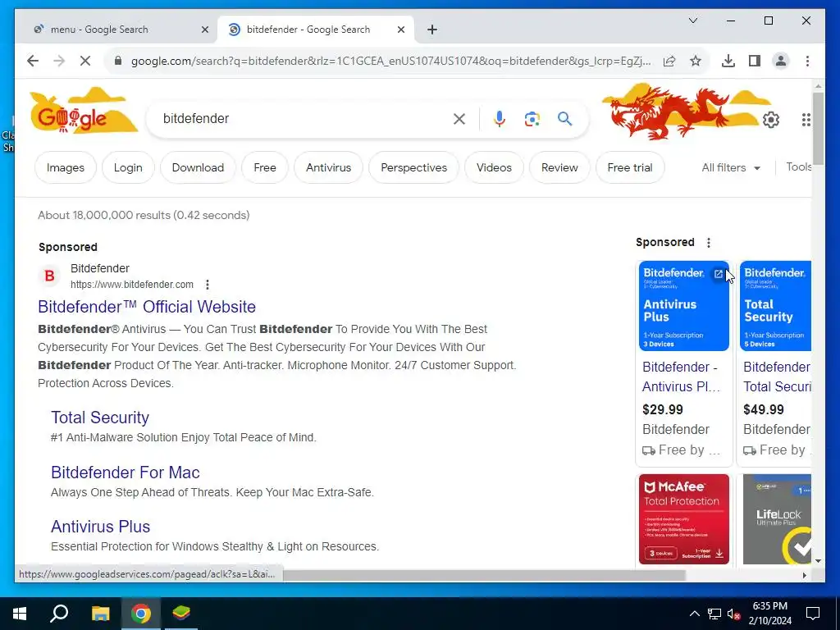Open the muted volume tray icon
Screen dimensions: 840x630
(x=734, y=614)
